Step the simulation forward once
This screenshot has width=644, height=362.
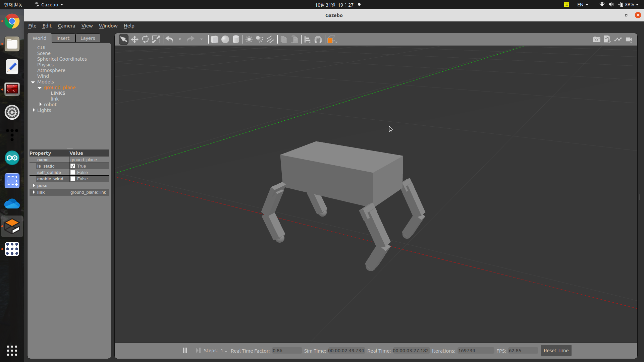[198, 350]
